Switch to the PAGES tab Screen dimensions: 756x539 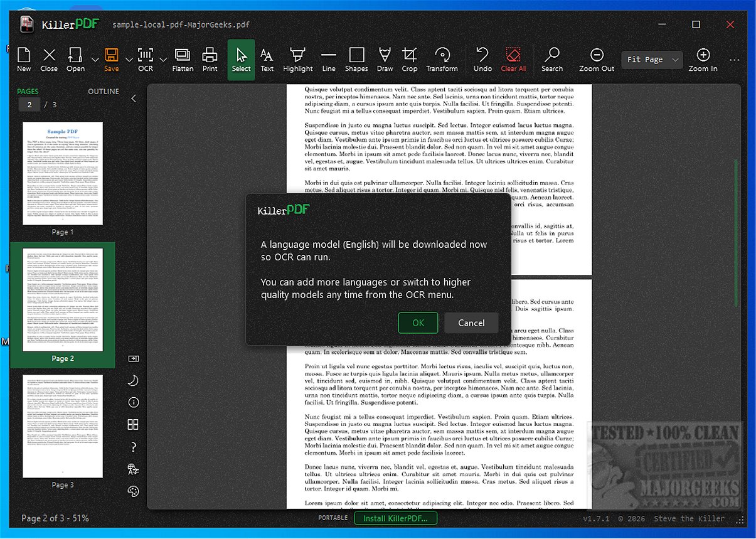[x=28, y=91]
